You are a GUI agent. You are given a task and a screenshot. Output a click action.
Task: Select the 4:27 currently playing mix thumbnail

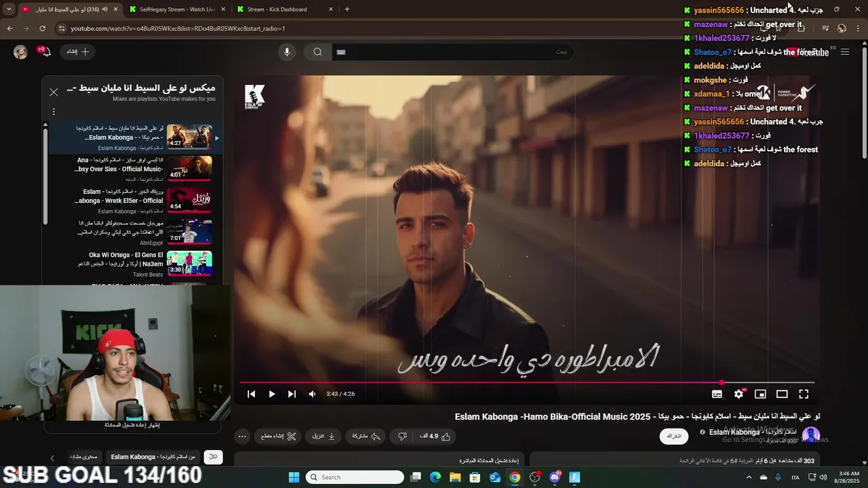click(189, 136)
